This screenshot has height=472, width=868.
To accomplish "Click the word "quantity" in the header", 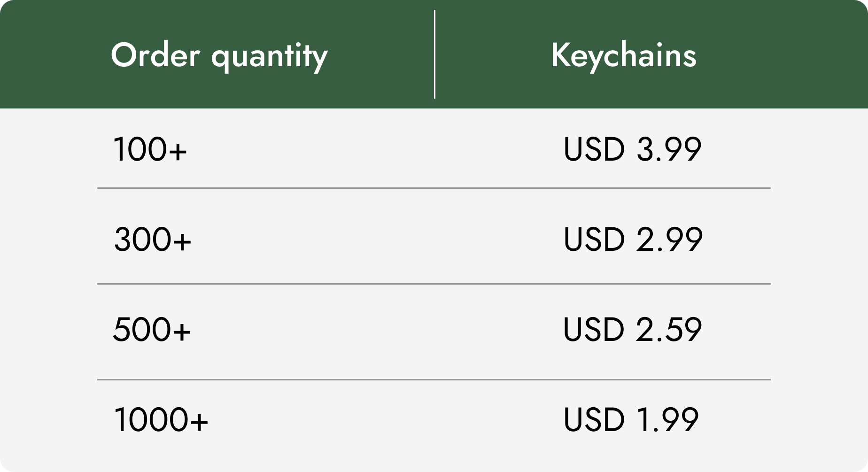I will point(269,56).
